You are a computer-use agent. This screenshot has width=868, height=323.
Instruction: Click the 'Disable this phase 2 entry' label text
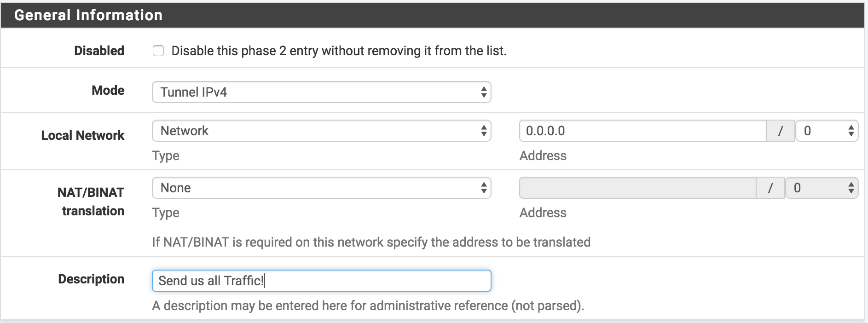pyautogui.click(x=339, y=51)
